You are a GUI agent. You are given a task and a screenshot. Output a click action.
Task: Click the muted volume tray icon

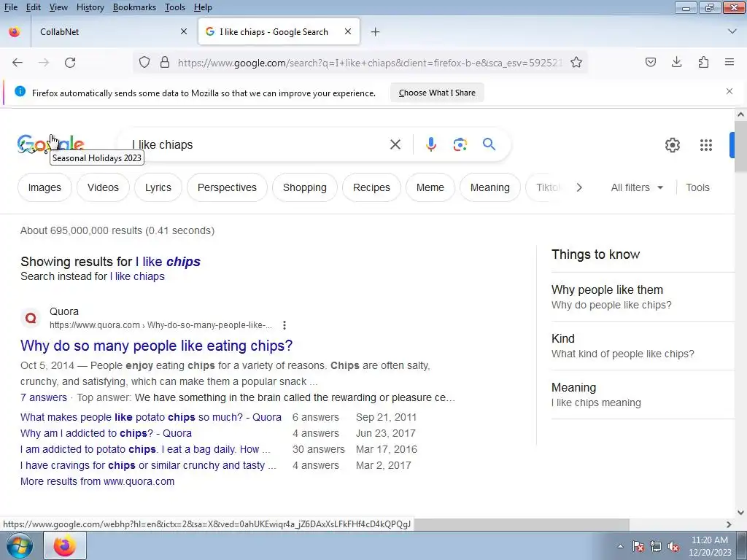[x=673, y=546]
